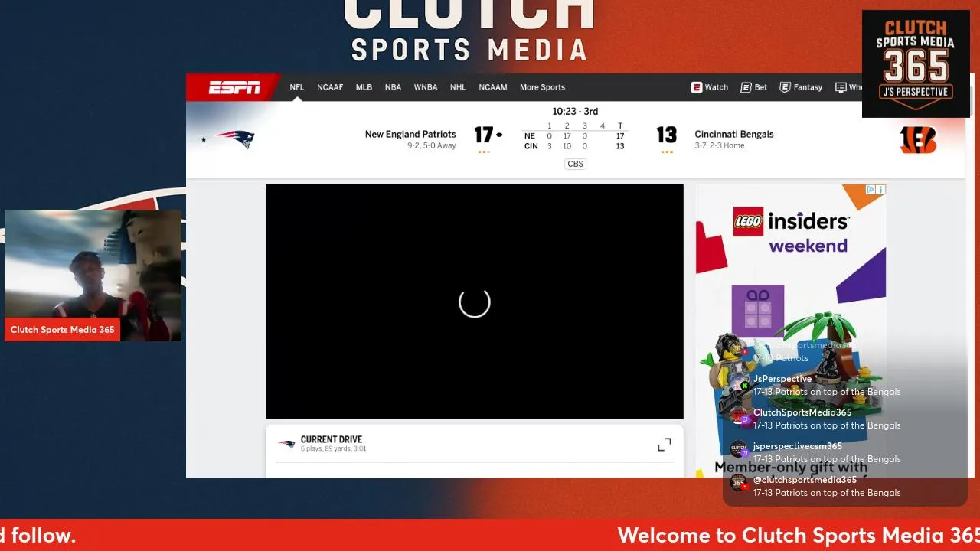Click the ESPN Bet icon
Image resolution: width=980 pixels, height=551 pixels.
tap(746, 87)
